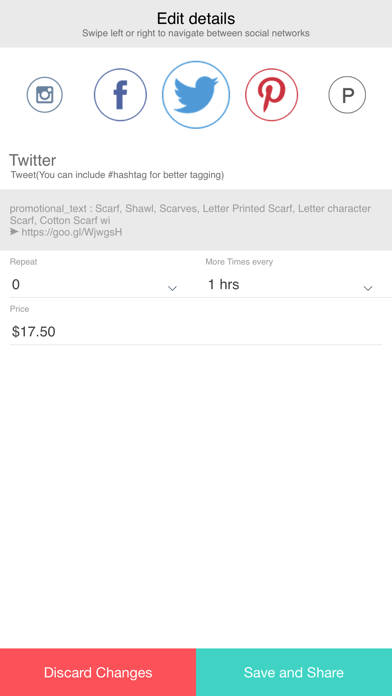Click the Tweet hashtag hint text
The image size is (392, 696).
tap(118, 176)
